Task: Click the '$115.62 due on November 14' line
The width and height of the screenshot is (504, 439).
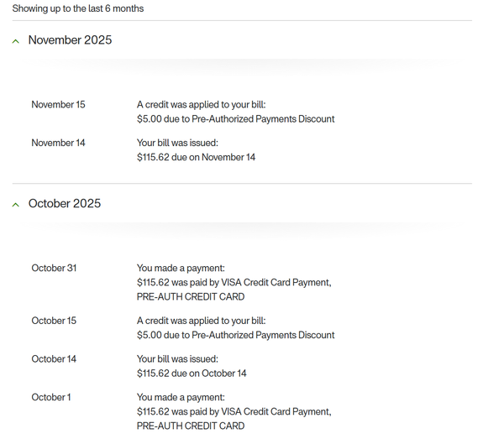Action: click(196, 157)
